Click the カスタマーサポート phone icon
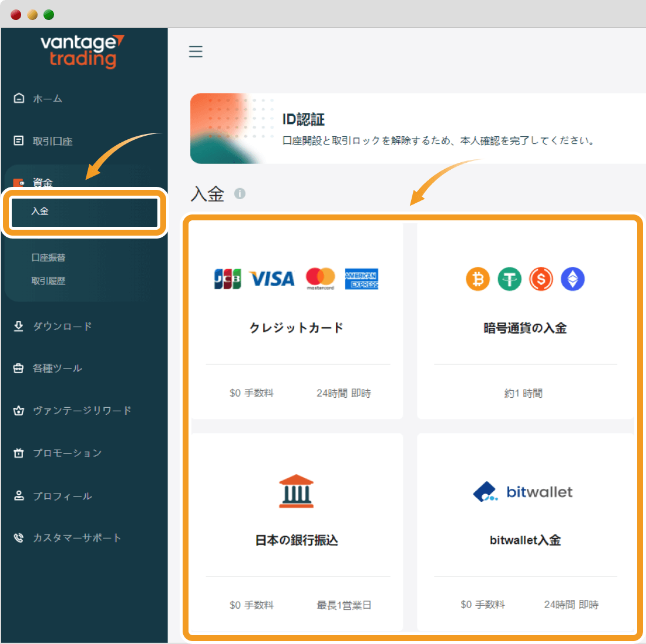The height and width of the screenshot is (644, 646). (x=19, y=538)
